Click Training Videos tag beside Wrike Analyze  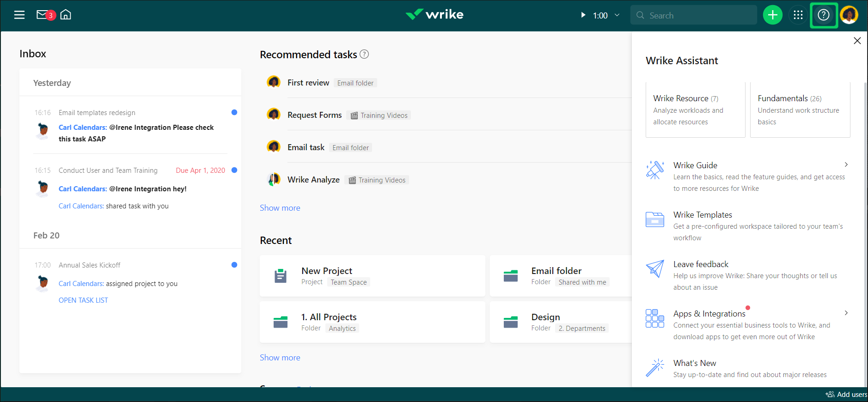coord(377,180)
